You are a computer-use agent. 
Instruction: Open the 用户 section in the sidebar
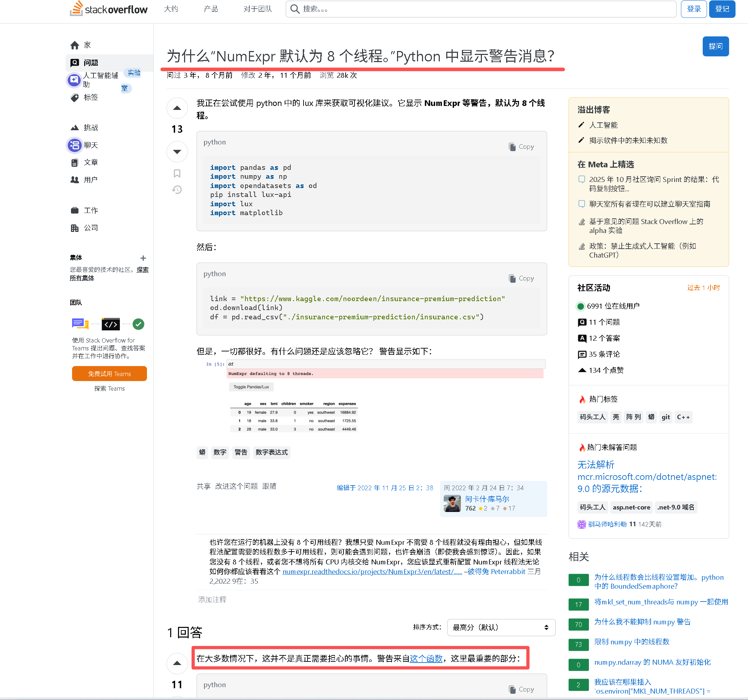(90, 179)
